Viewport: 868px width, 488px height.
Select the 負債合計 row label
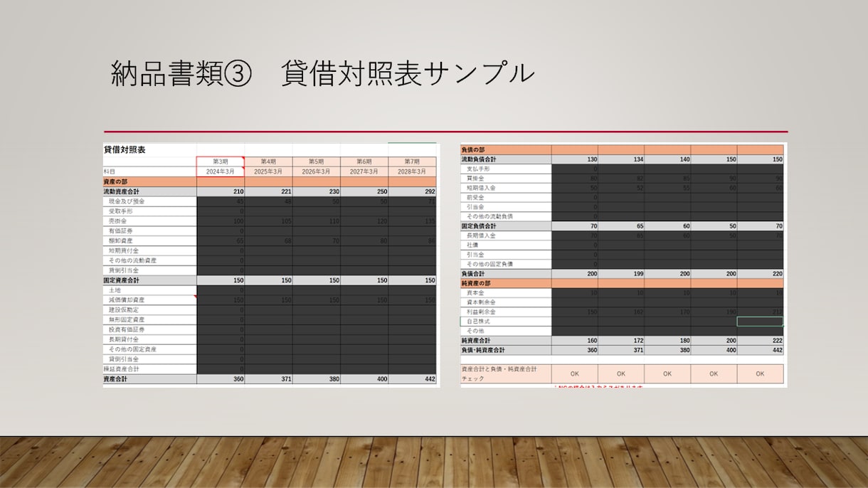506,274
